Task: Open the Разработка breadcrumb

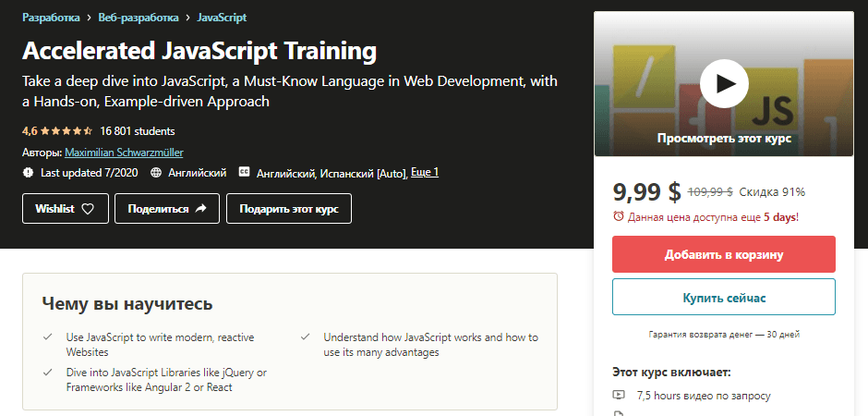Action: (x=51, y=18)
